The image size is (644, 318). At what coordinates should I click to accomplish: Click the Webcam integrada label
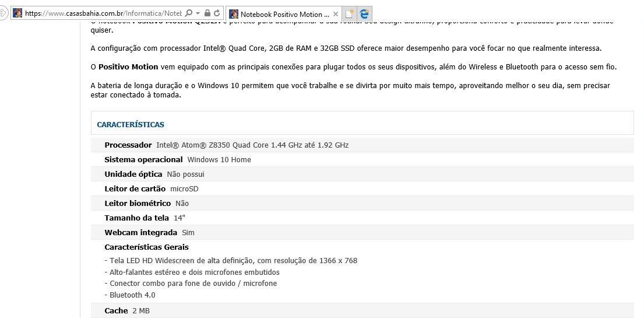[141, 232]
